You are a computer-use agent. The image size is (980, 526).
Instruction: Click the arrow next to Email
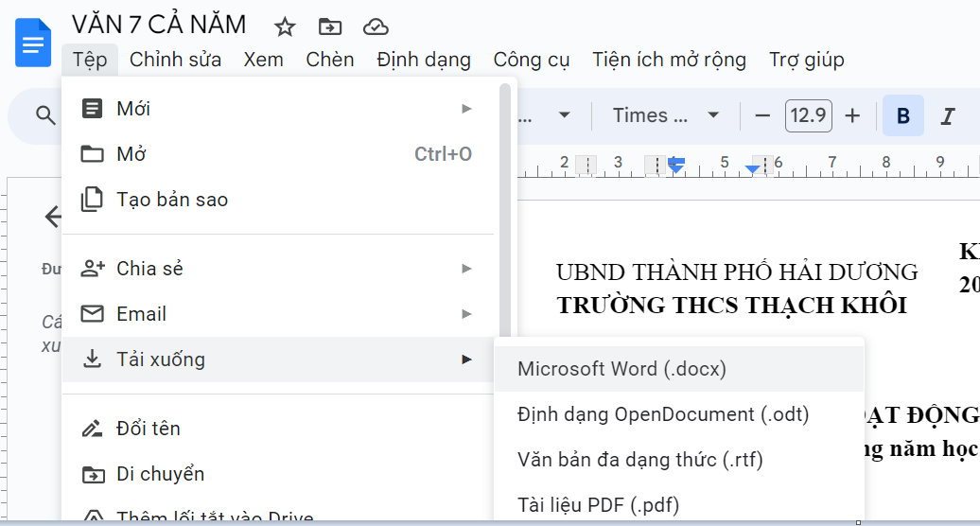click(466, 313)
